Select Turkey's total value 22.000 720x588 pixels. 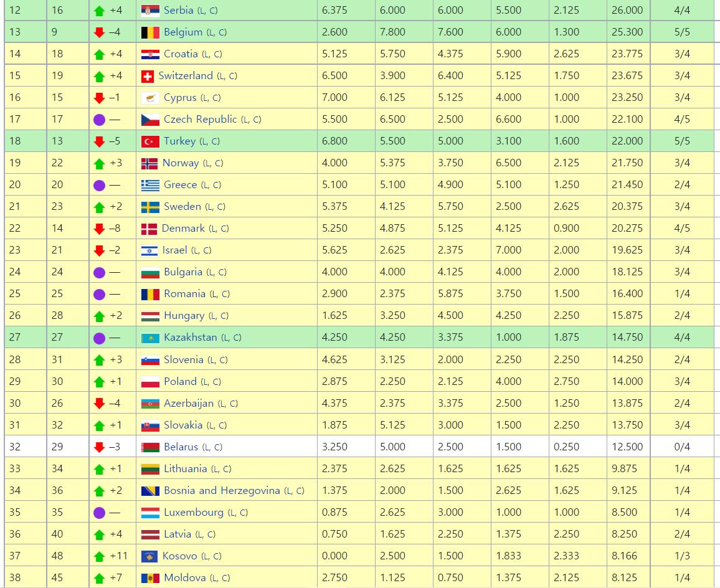tap(627, 141)
